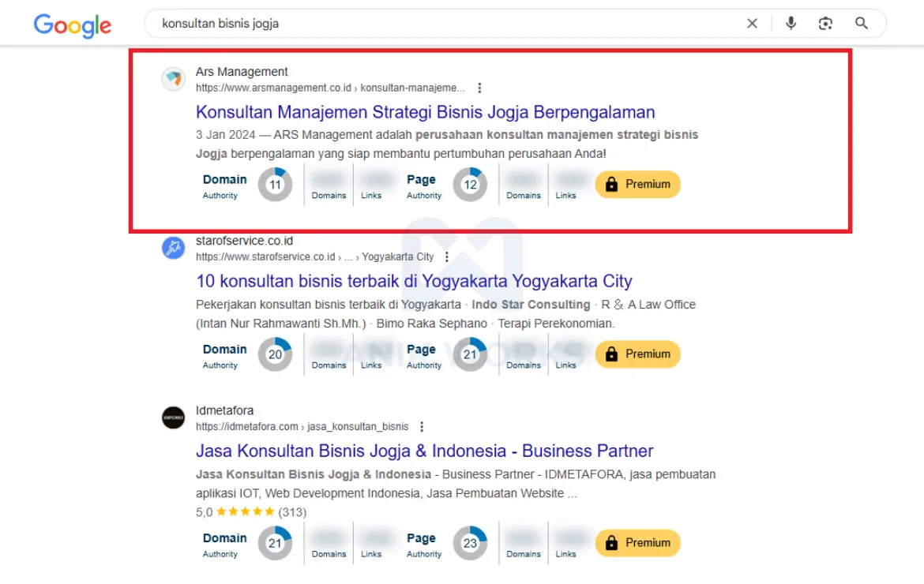The image size is (924, 584).
Task: Click the Domain Authority 11 gauge
Action: point(275,185)
